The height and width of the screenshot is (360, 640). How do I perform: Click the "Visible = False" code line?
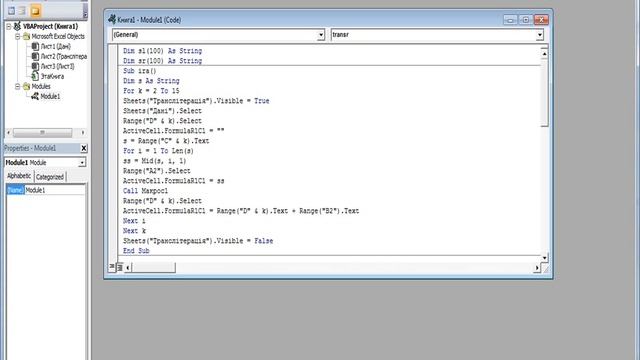198,241
